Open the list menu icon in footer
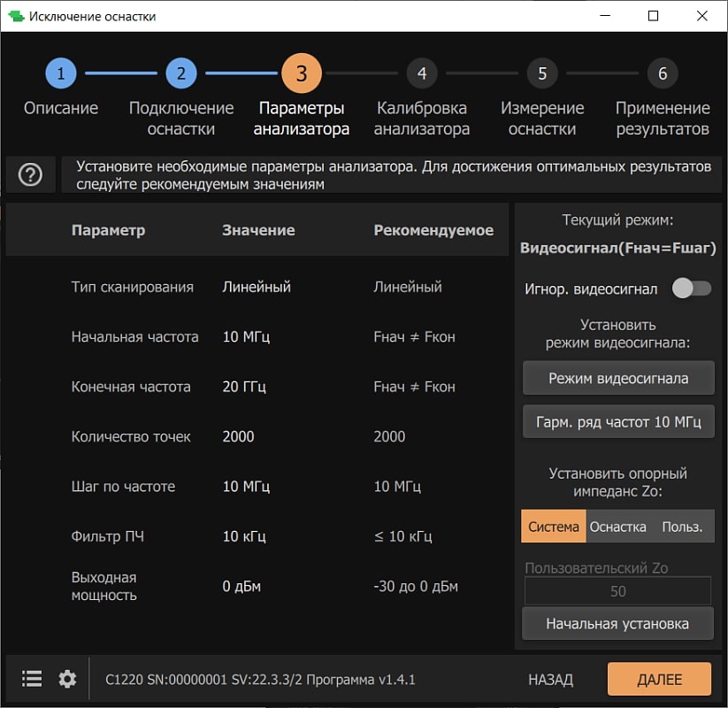 pyautogui.click(x=32, y=679)
